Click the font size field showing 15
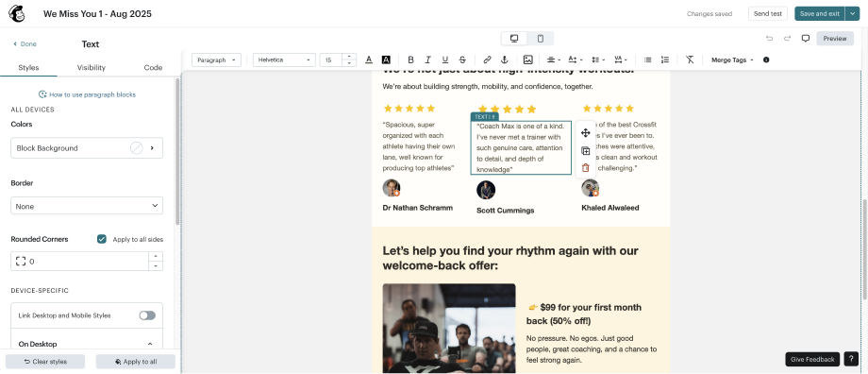The height and width of the screenshot is (374, 868). pyautogui.click(x=331, y=59)
